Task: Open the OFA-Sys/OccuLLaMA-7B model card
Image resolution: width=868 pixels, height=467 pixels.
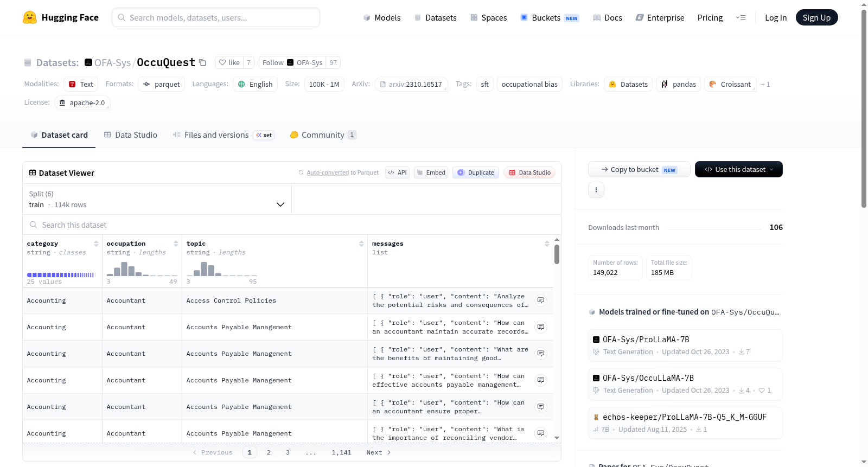Action: 685,383
